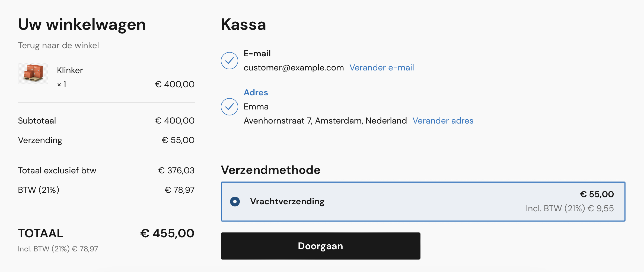Open the Klinker product thumbnail
The image size is (644, 272).
coord(33,73)
